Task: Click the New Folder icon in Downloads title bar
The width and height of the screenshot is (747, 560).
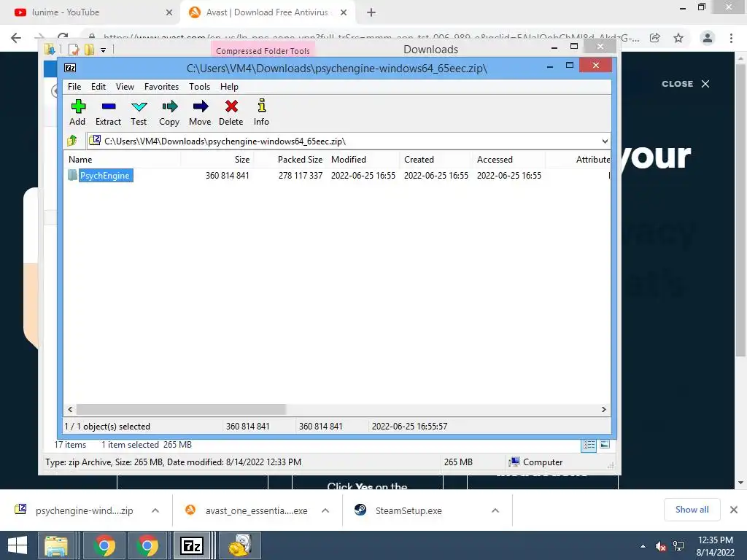Action: click(89, 50)
